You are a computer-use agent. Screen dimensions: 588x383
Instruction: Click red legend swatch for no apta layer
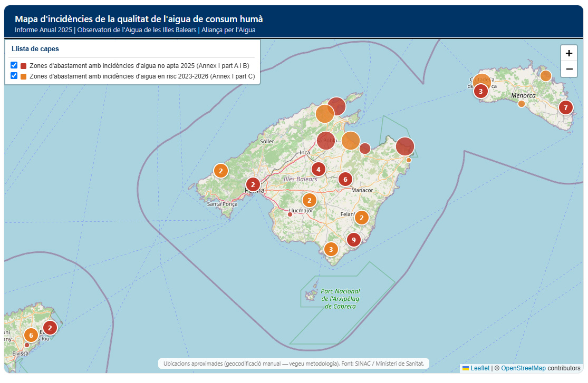coord(23,66)
